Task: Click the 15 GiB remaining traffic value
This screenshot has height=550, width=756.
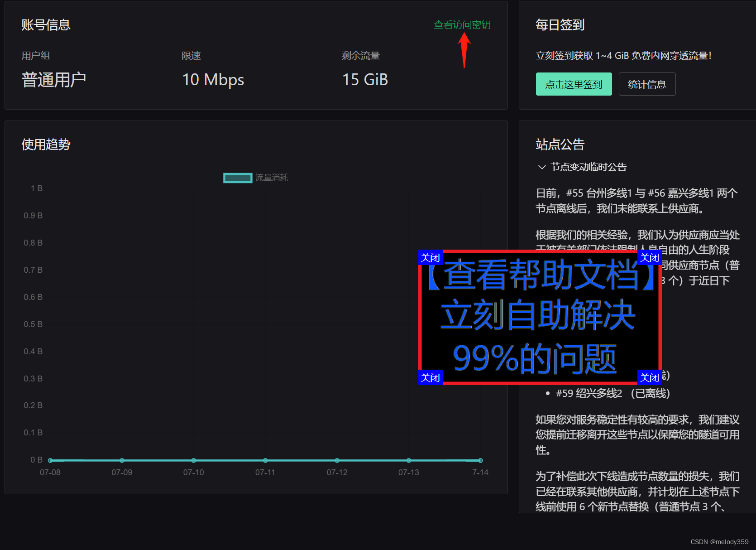Action: coord(365,80)
